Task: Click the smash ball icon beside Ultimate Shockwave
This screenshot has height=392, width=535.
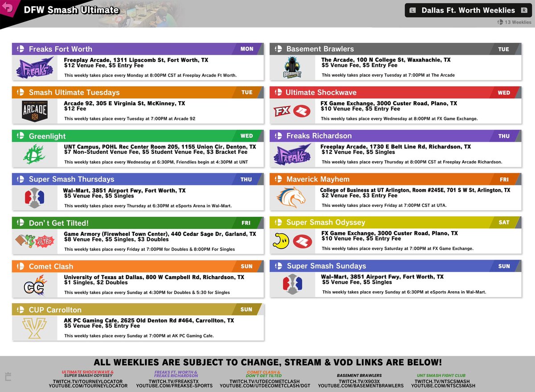Action: [x=278, y=92]
